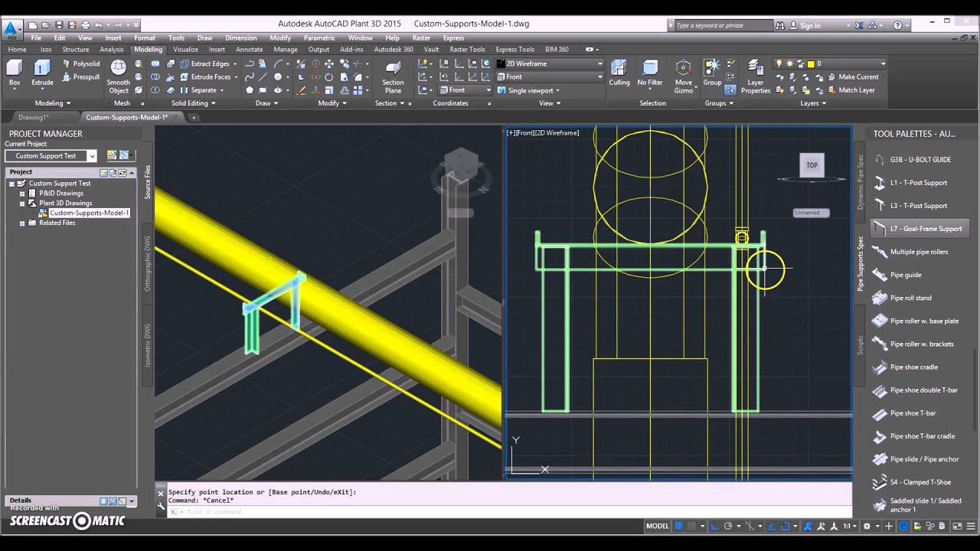The image size is (980, 551).
Task: Select Pipe roll stand palette tool
Action: (x=910, y=298)
